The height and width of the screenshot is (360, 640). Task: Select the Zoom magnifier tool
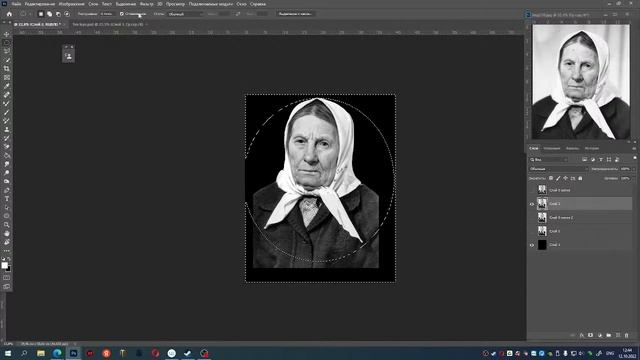point(7,225)
